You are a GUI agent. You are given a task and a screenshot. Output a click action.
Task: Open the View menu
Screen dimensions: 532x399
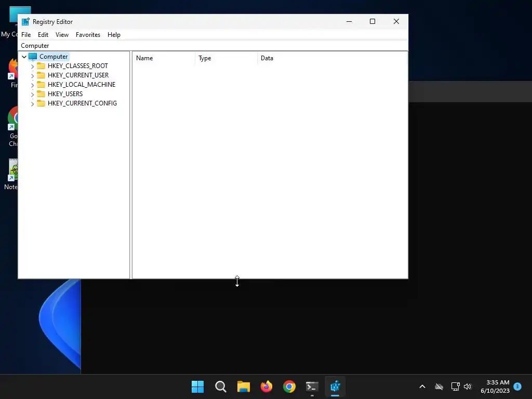coord(62,35)
